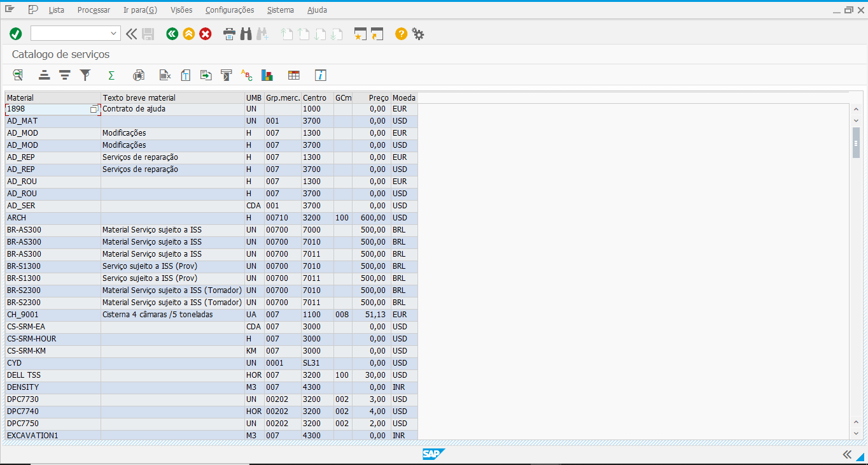Open the Sistema menu
868x465 pixels.
coord(281,10)
